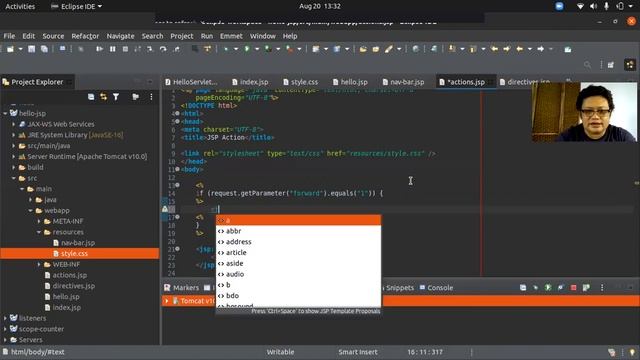640x360 pixels.
Task: Choose 'article' from autocomplete list
Action: 298,253
